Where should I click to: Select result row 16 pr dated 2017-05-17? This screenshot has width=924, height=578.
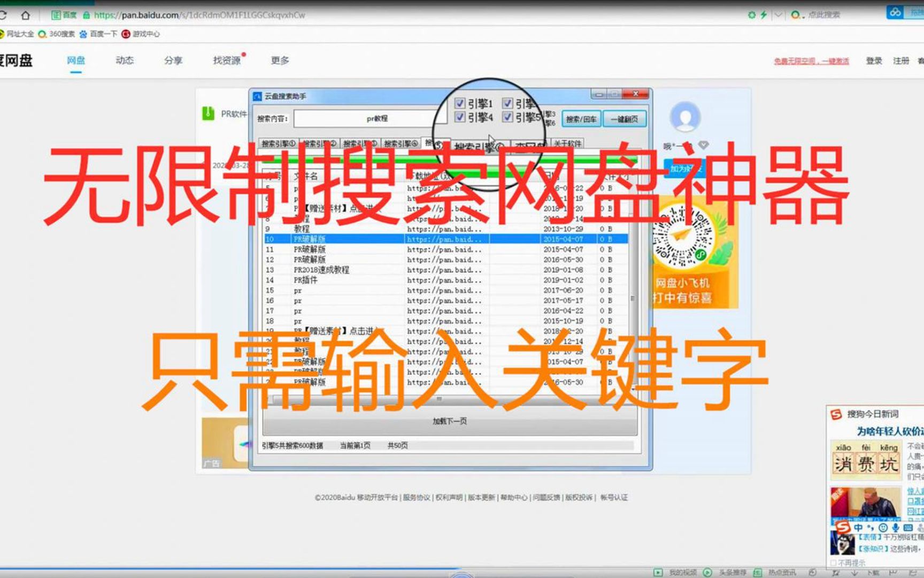[446, 300]
